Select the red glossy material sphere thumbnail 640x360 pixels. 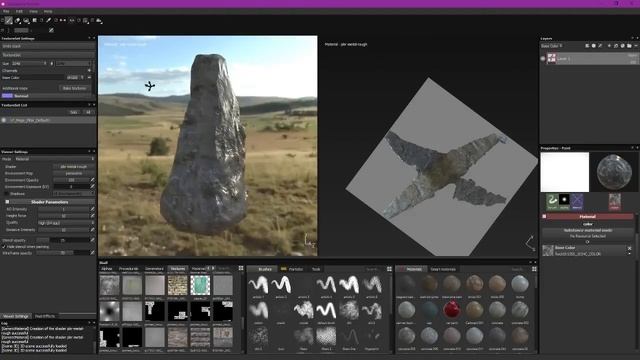pyautogui.click(x=452, y=309)
